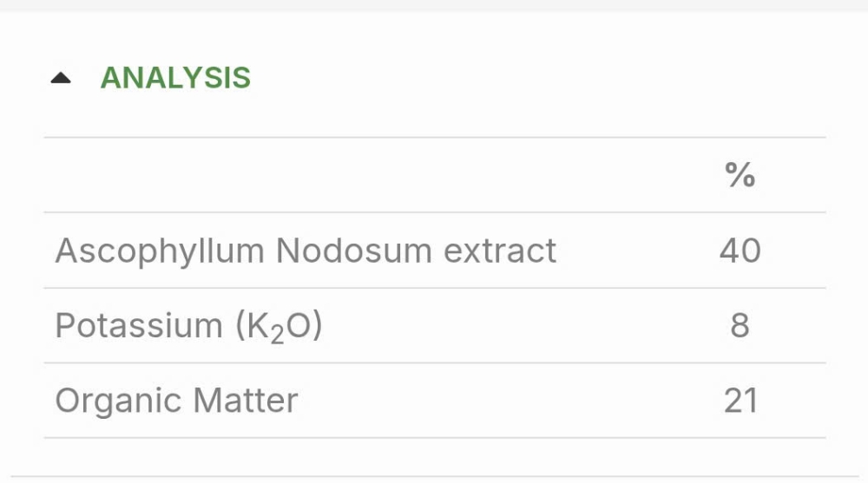Click the K2O formula text
The image size is (868, 483).
[x=279, y=326]
